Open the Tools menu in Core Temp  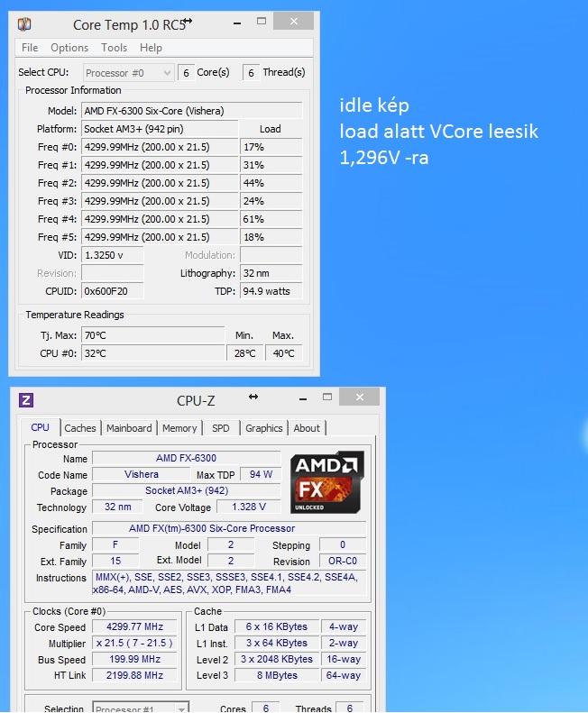(114, 48)
